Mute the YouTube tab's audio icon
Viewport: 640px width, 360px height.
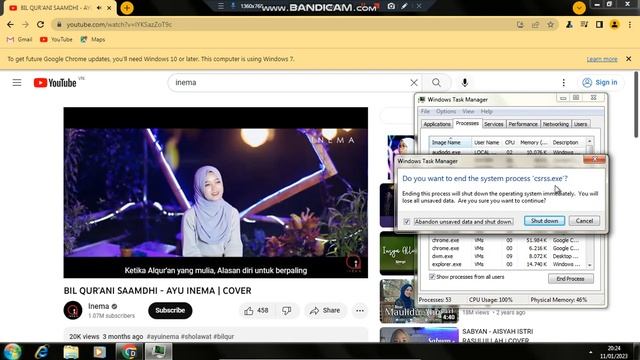(x=99, y=8)
